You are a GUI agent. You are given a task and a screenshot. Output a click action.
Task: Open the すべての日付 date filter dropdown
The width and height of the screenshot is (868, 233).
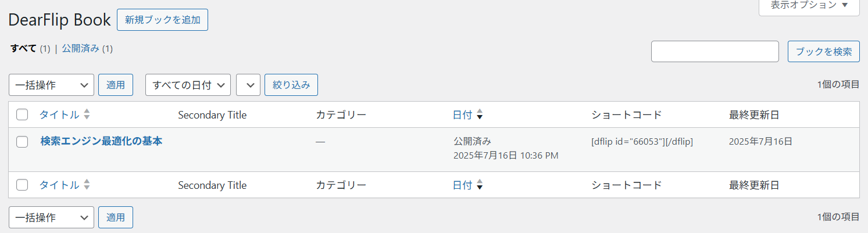pos(188,85)
